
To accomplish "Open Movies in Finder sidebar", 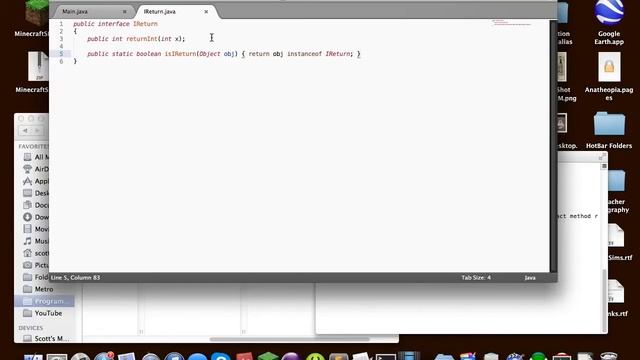I will coord(36,229).
